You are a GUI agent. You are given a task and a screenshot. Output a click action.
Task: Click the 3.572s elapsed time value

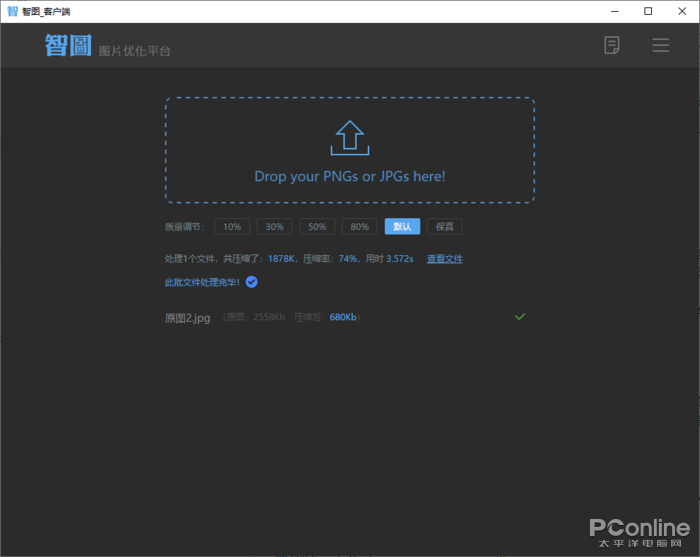400,259
